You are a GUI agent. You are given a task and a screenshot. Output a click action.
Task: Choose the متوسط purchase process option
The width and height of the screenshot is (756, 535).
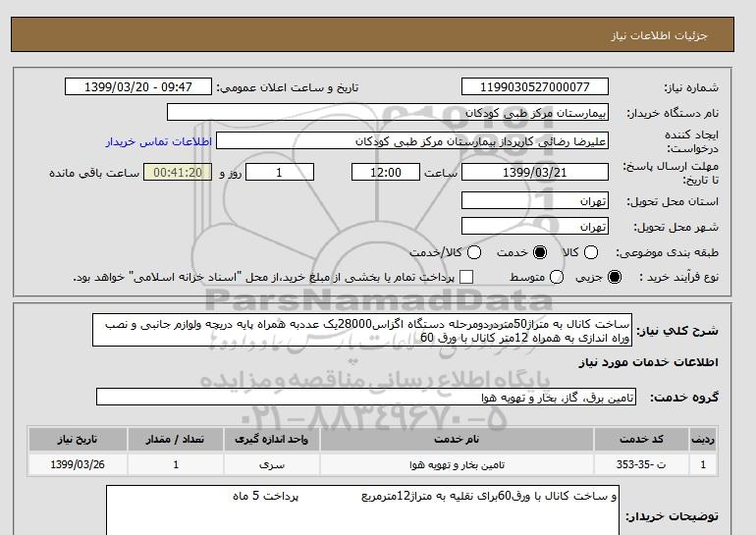coord(557,277)
